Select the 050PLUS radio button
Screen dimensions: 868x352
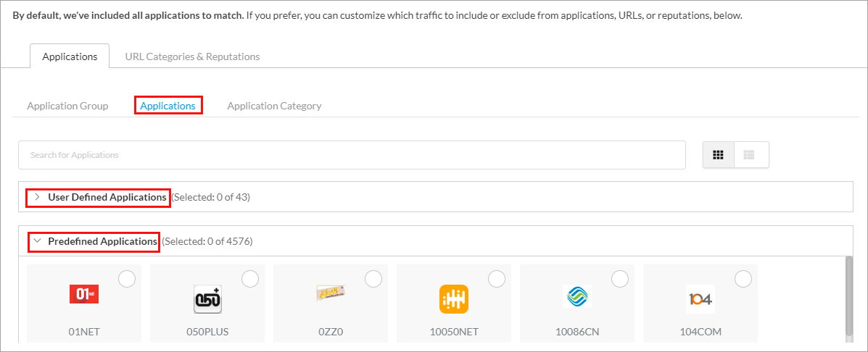coord(250,279)
